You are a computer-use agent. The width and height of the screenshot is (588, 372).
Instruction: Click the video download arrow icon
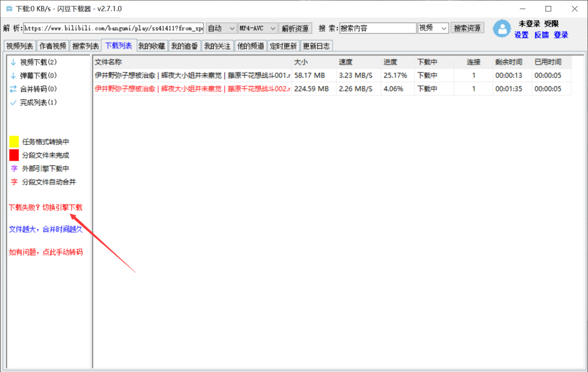pos(13,62)
